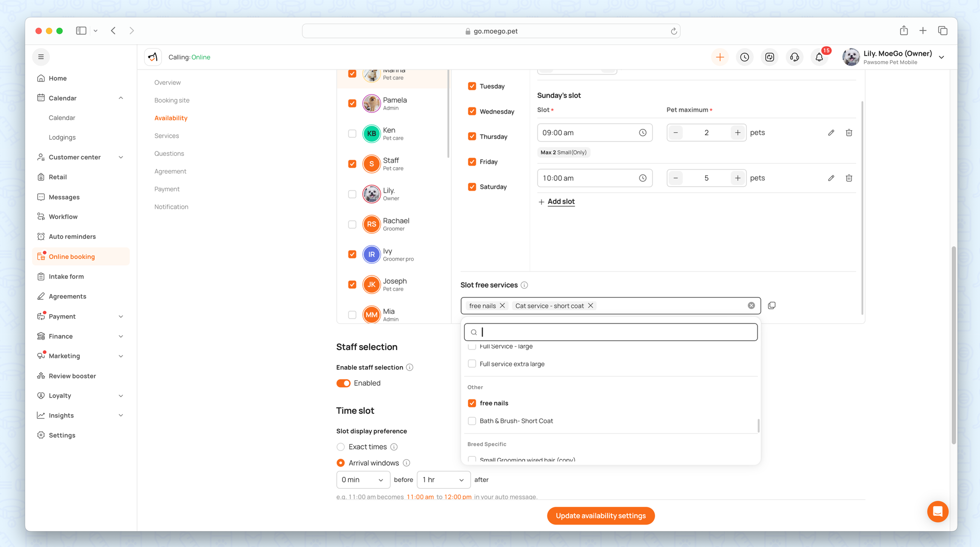Check the Ken staff checkbox
The height and width of the screenshot is (547, 980).
(x=352, y=134)
